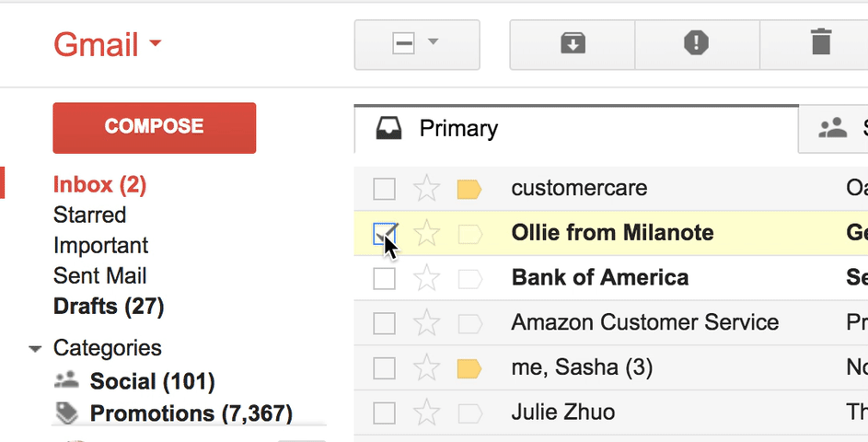Uncheck the Ollie from Milanote checkbox

click(384, 234)
